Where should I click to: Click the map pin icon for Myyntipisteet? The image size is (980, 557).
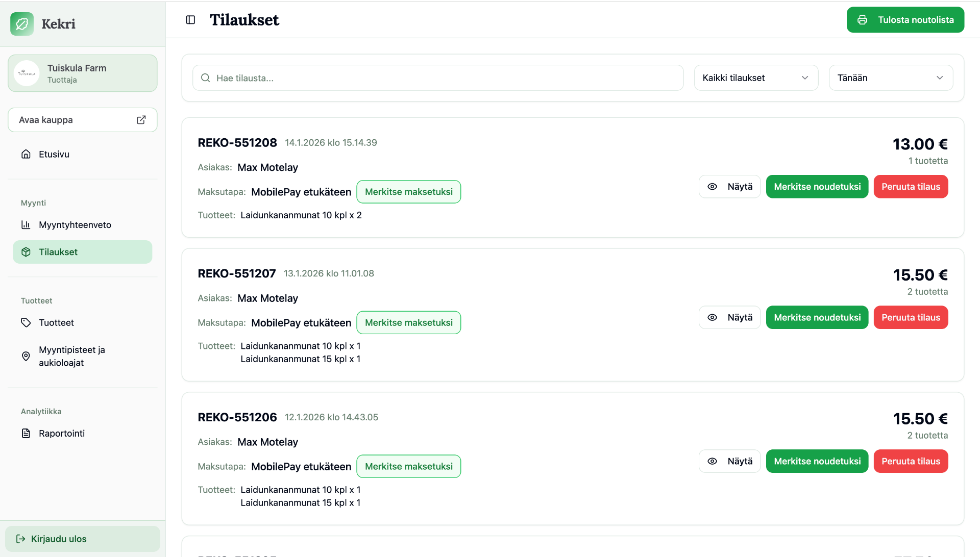[26, 356]
